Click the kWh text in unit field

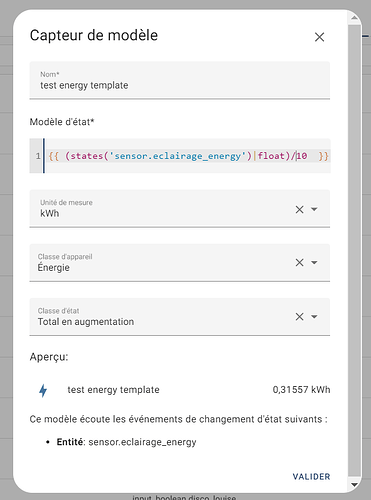pos(50,213)
